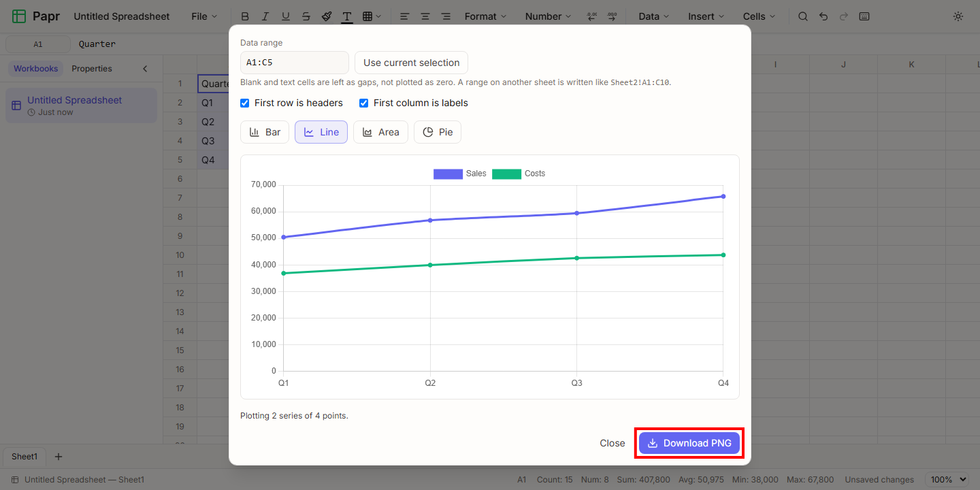Open the File menu
Viewport: 980px width, 490px height.
pyautogui.click(x=204, y=16)
